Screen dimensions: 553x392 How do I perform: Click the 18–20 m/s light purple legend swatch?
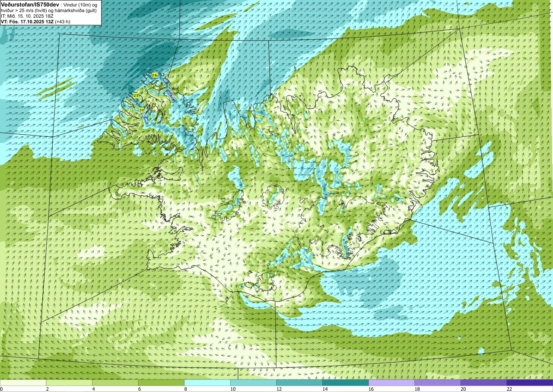click(438, 383)
